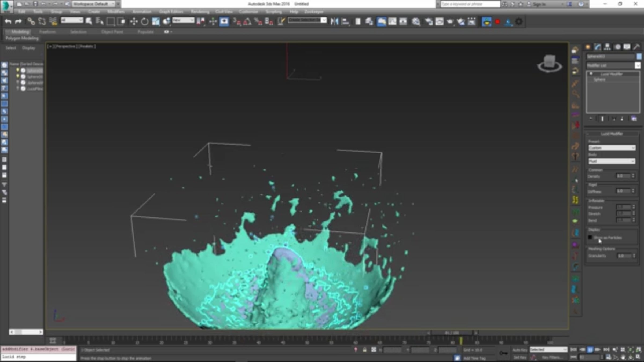
Task: Activate the Select Object tool
Action: (x=89, y=21)
